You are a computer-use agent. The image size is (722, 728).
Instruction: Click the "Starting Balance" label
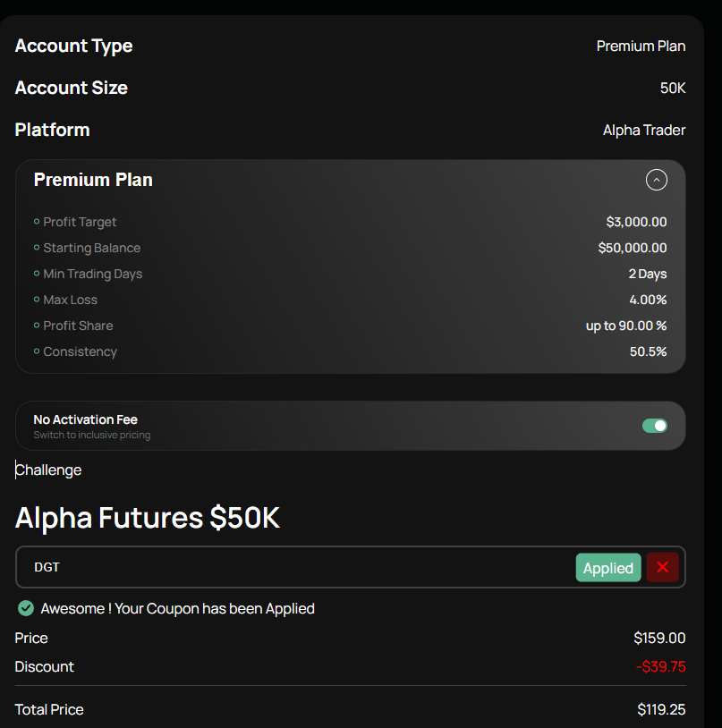pyautogui.click(x=91, y=248)
